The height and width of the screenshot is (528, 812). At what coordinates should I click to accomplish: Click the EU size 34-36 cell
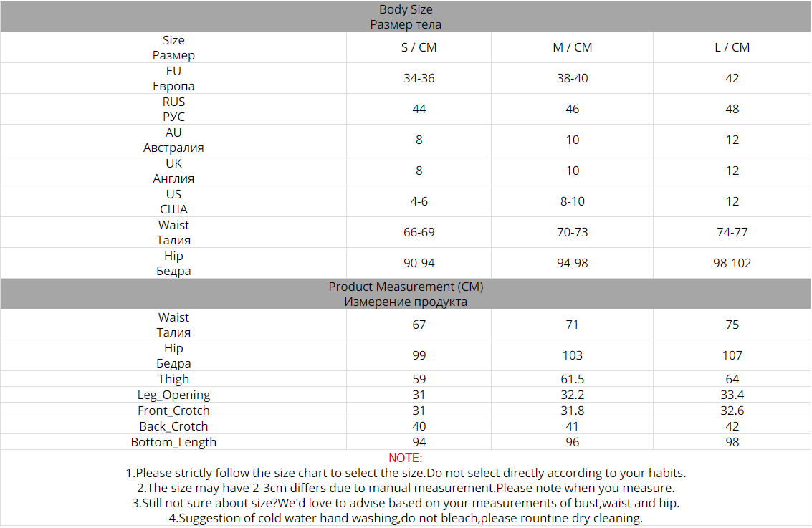pos(419,78)
